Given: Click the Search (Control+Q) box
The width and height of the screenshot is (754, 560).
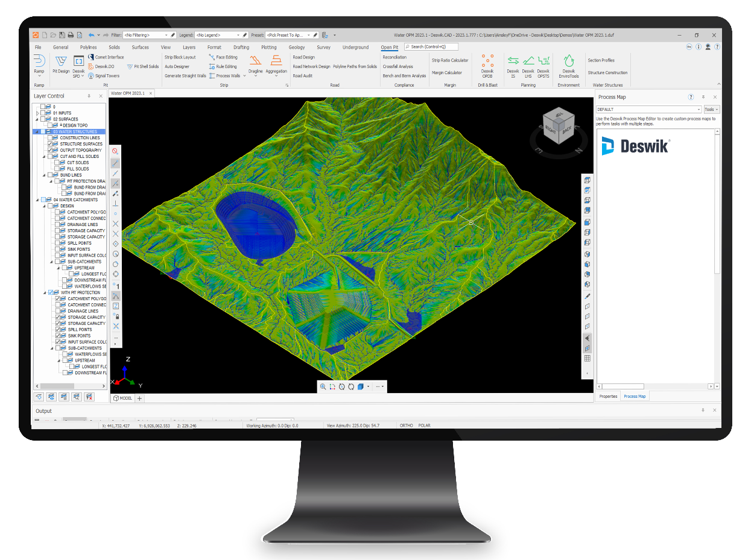Looking at the screenshot, I should [431, 46].
